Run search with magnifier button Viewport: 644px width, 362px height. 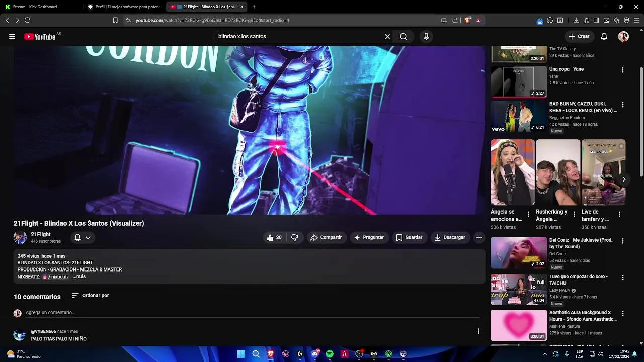pos(404,37)
